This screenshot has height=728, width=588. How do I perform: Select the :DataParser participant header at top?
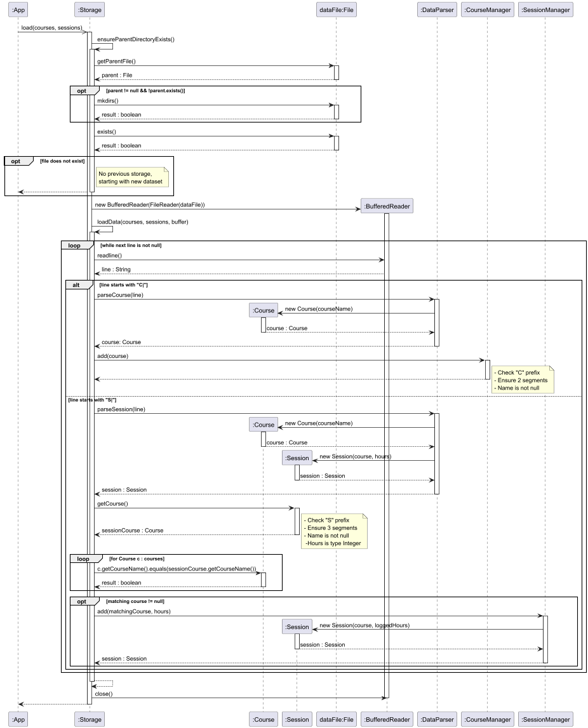436,10
